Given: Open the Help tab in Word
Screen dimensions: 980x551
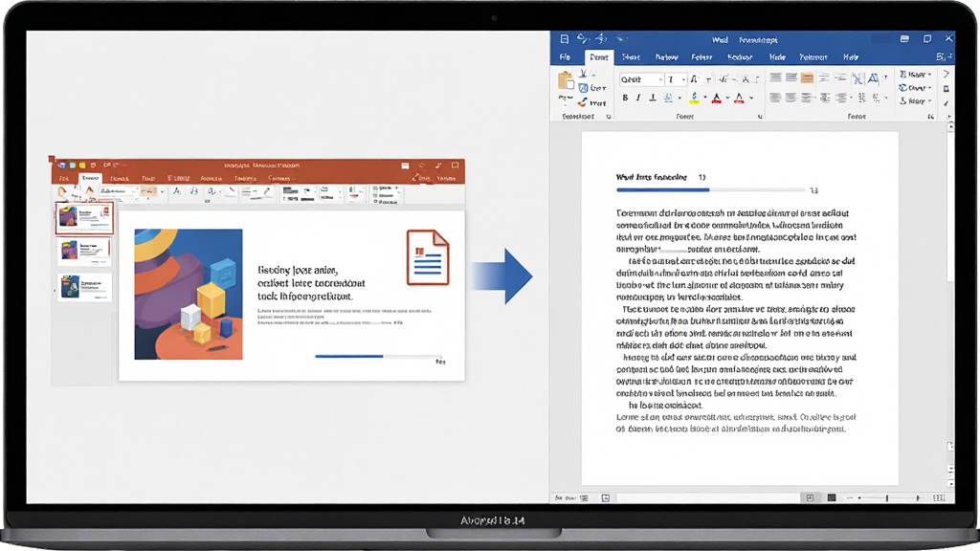Looking at the screenshot, I should pyautogui.click(x=851, y=56).
